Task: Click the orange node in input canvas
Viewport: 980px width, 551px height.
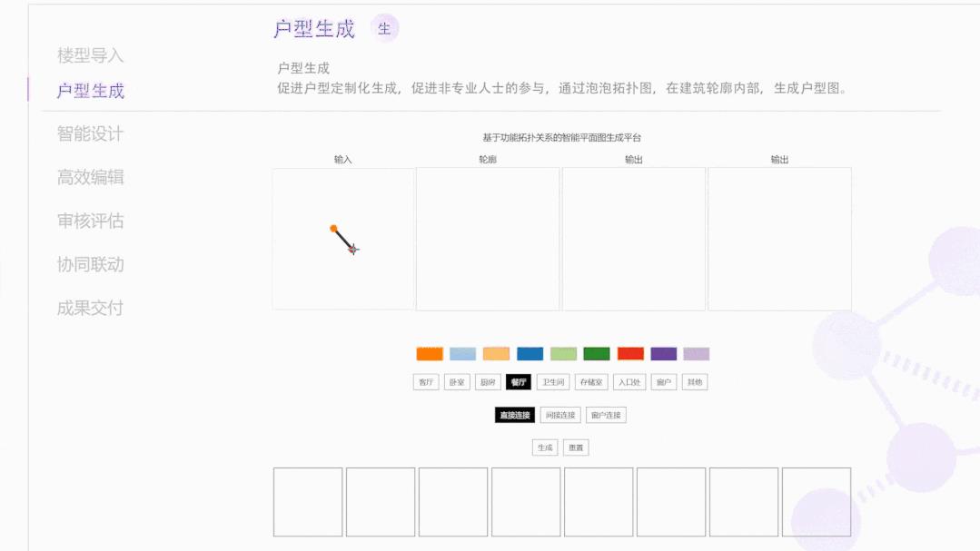Action: pos(334,229)
